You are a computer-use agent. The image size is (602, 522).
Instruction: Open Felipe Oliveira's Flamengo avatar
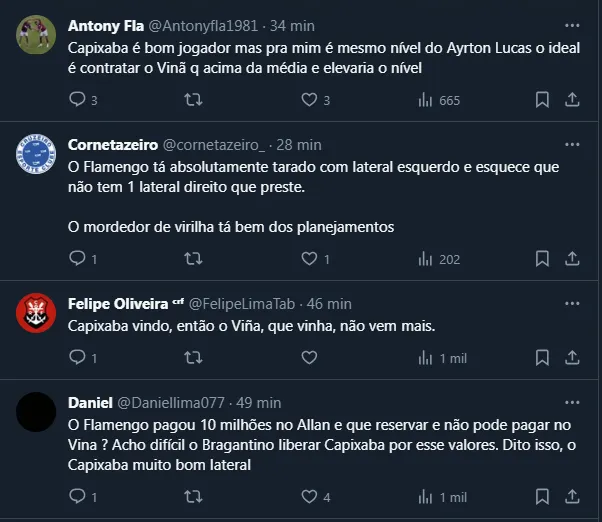pyautogui.click(x=36, y=313)
